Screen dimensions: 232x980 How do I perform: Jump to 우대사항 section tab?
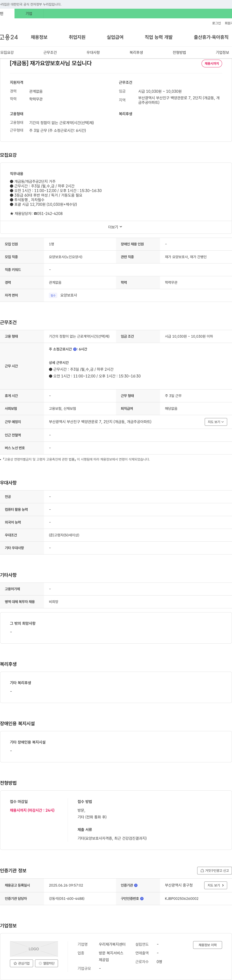[93, 52]
